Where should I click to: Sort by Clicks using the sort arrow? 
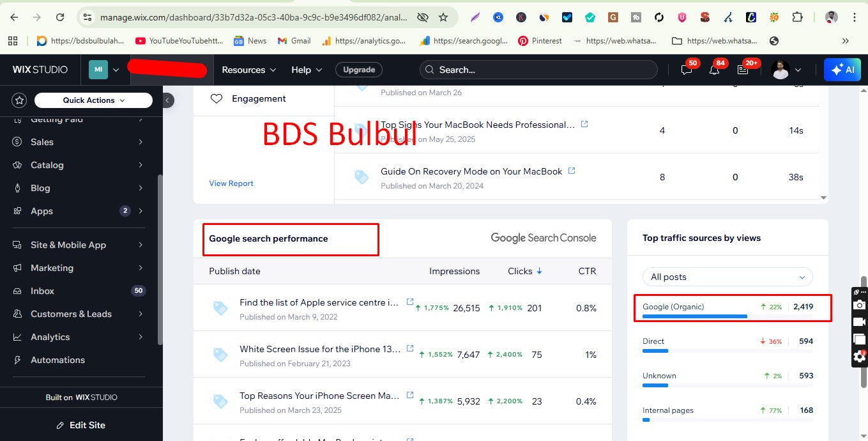click(537, 271)
